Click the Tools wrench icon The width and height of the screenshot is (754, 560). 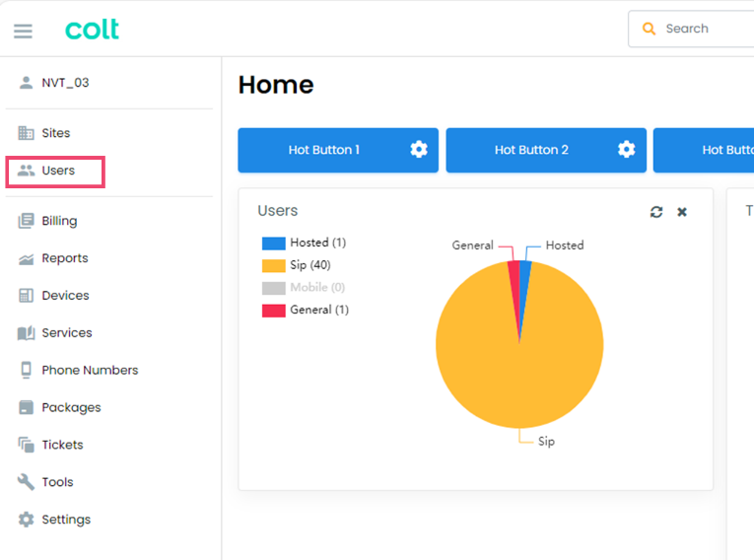[x=26, y=481]
